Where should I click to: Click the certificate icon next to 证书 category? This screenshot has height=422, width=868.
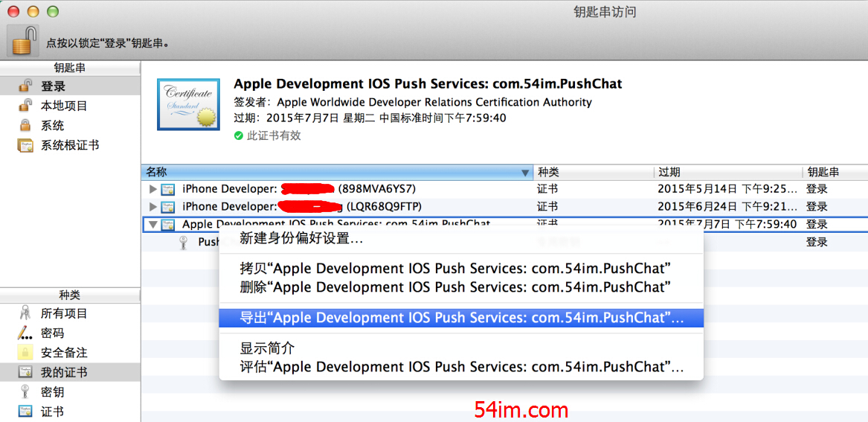click(25, 412)
